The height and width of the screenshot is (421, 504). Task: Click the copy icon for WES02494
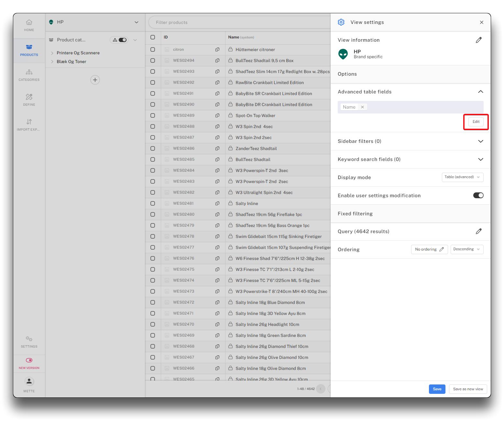(x=217, y=60)
